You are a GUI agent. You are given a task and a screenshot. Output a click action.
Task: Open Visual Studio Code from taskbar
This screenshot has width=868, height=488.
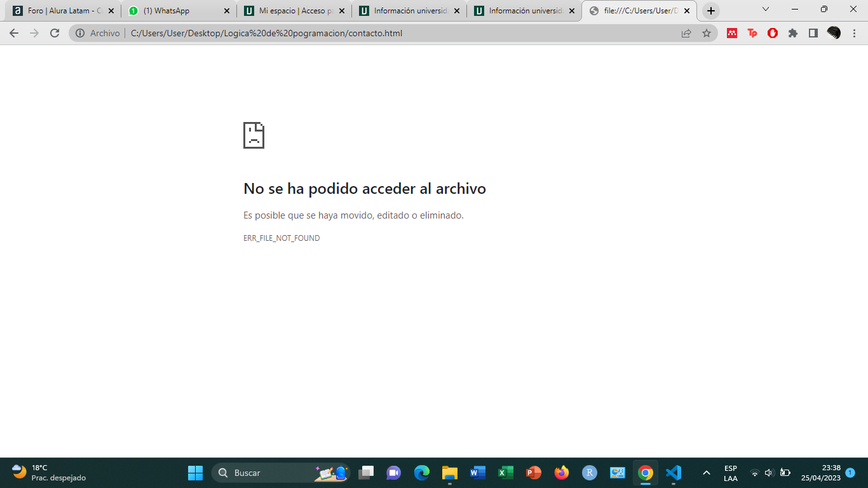(x=674, y=473)
